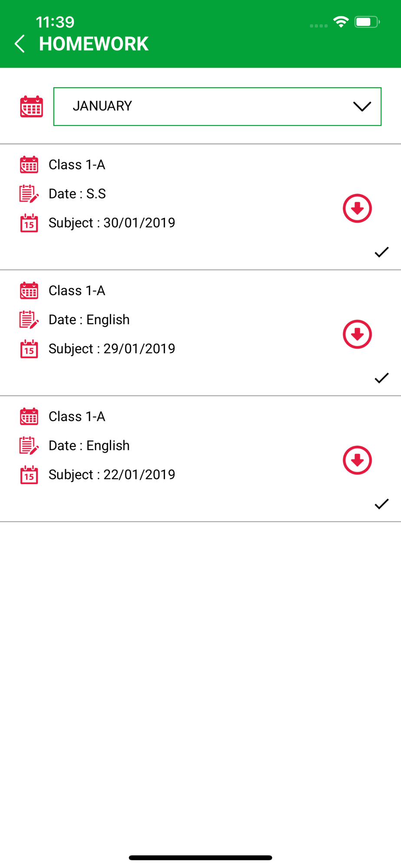
Task: Download the English homework dated 22/01/2019
Action: pos(357,460)
